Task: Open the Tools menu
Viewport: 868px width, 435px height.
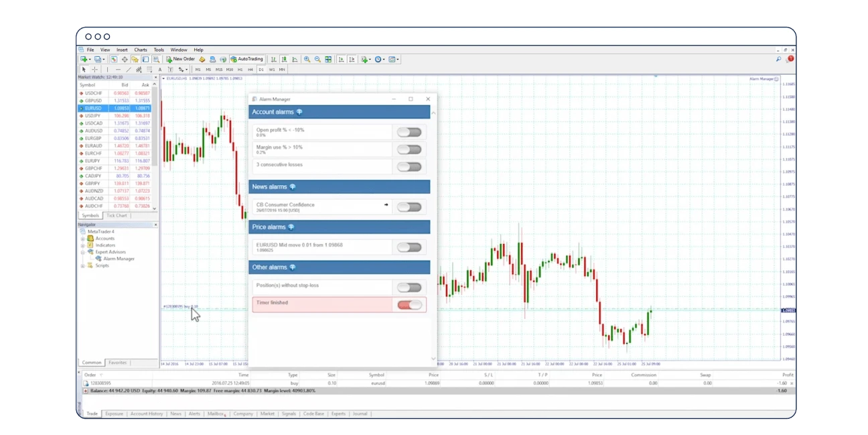Action: pyautogui.click(x=159, y=50)
